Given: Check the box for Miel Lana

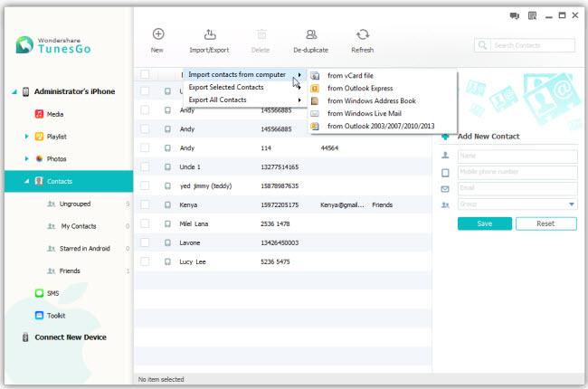Looking at the screenshot, I should 145,223.
